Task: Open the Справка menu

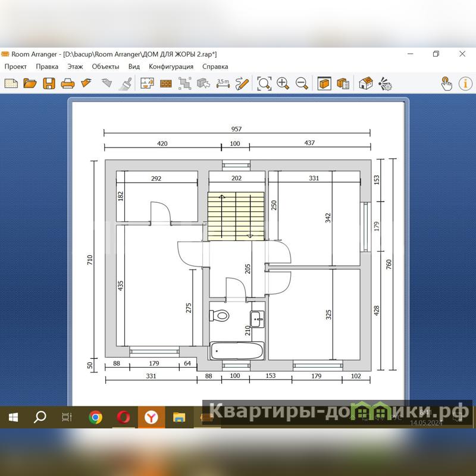Action: 215,67
